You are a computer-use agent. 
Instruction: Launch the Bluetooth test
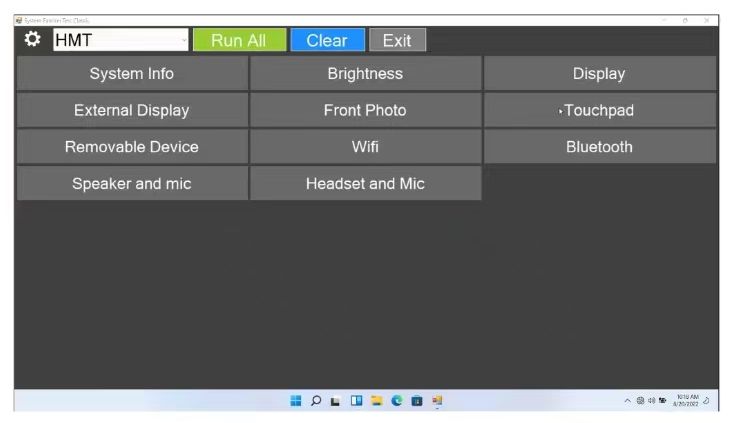tap(599, 147)
